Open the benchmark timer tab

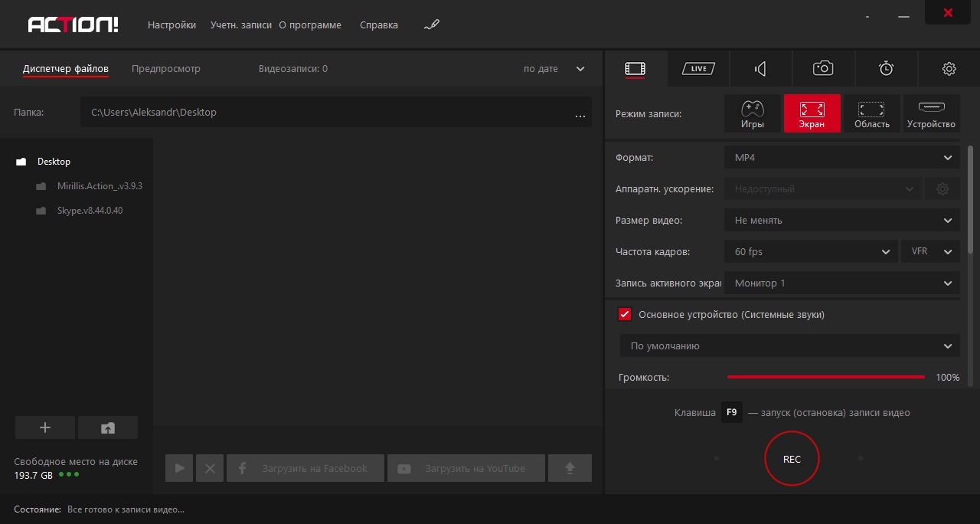coord(886,69)
